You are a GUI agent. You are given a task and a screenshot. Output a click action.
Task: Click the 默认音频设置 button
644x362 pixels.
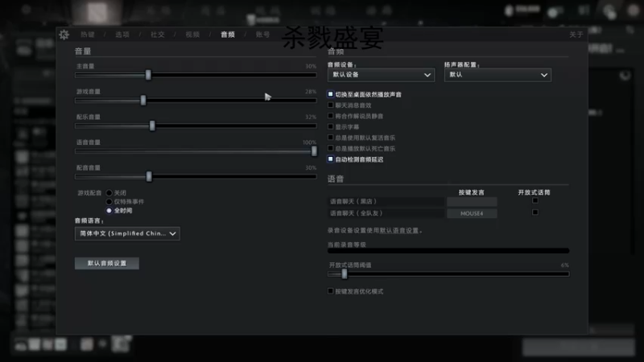click(107, 263)
